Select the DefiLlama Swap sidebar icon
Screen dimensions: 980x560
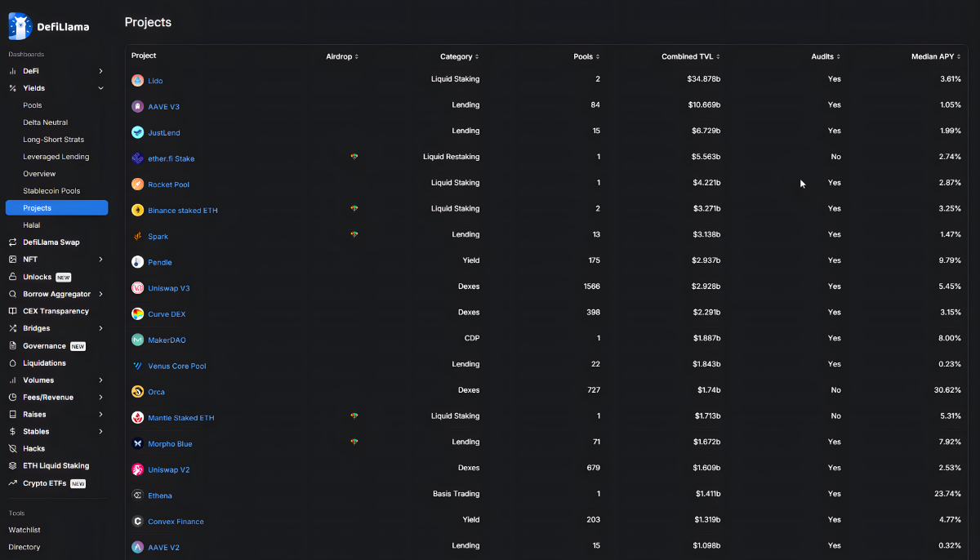point(11,242)
